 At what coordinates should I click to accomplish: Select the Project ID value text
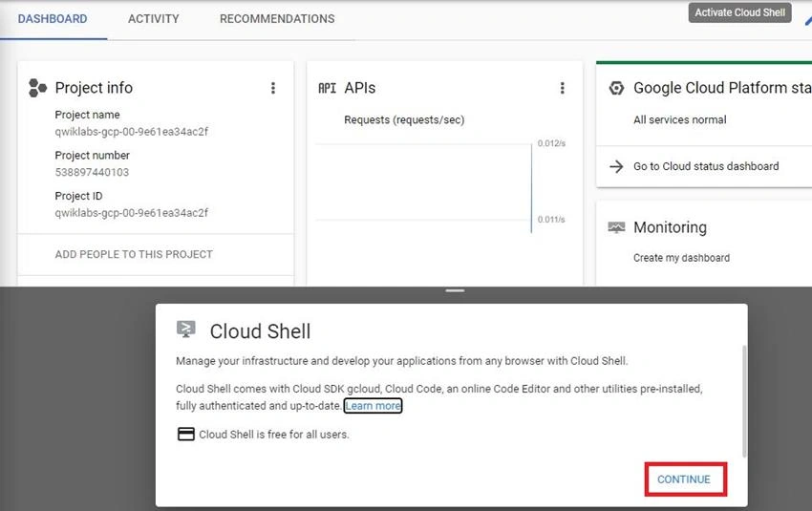132,213
